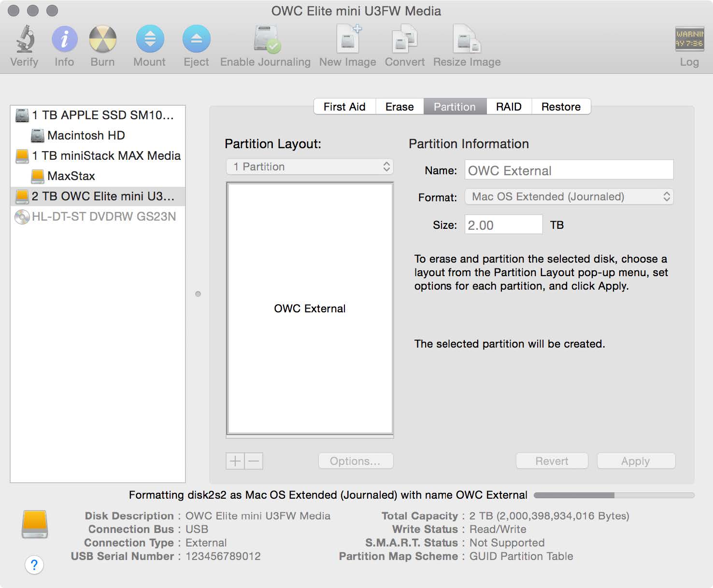
Task: Open the Convert image tool
Action: [x=404, y=43]
